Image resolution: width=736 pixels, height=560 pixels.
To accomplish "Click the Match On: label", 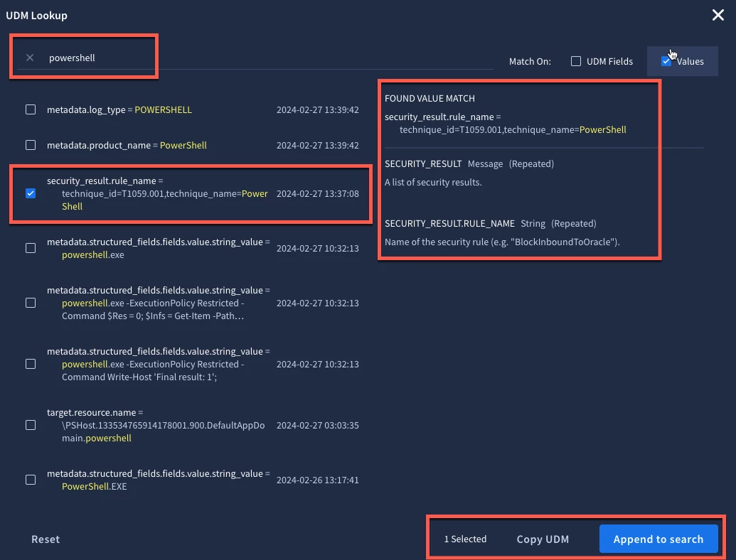I will coord(530,61).
